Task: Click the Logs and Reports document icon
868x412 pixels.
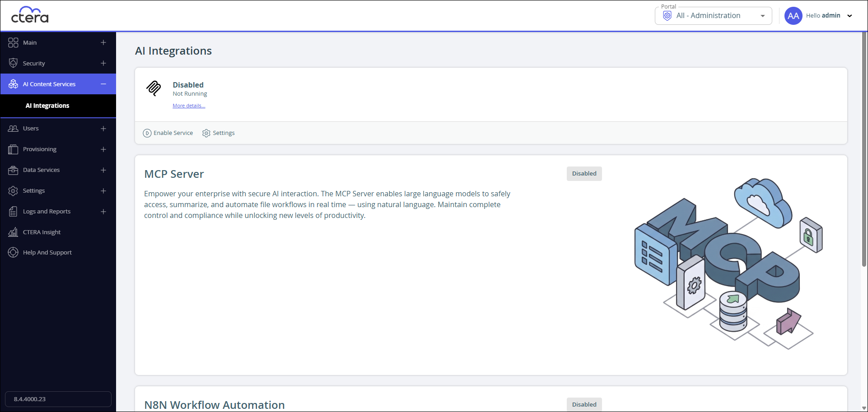Action: coord(13,212)
